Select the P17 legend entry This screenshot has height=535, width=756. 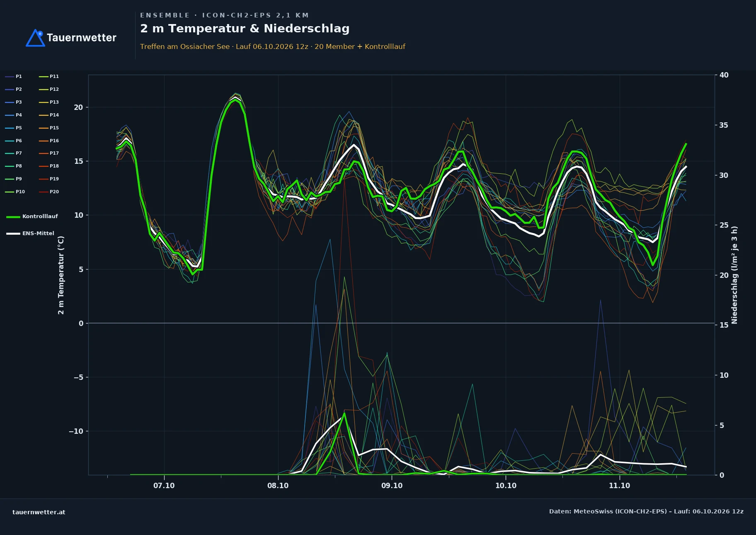pos(49,153)
